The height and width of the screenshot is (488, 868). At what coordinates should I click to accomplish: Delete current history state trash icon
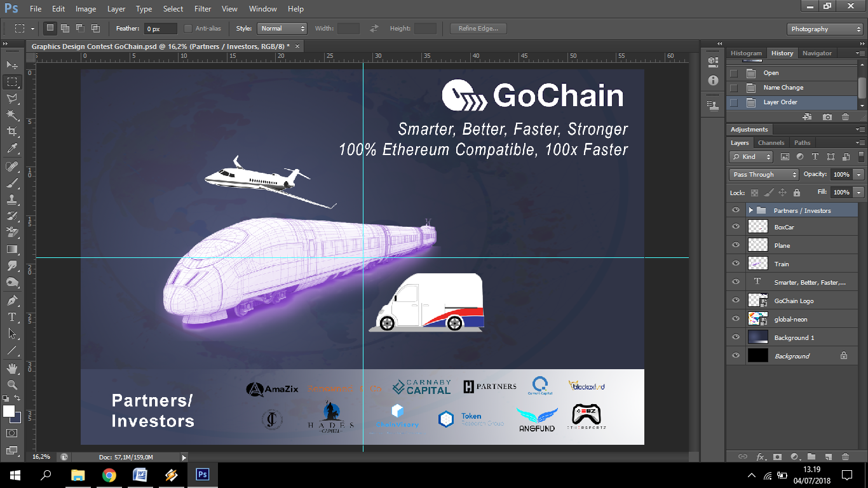[845, 117]
